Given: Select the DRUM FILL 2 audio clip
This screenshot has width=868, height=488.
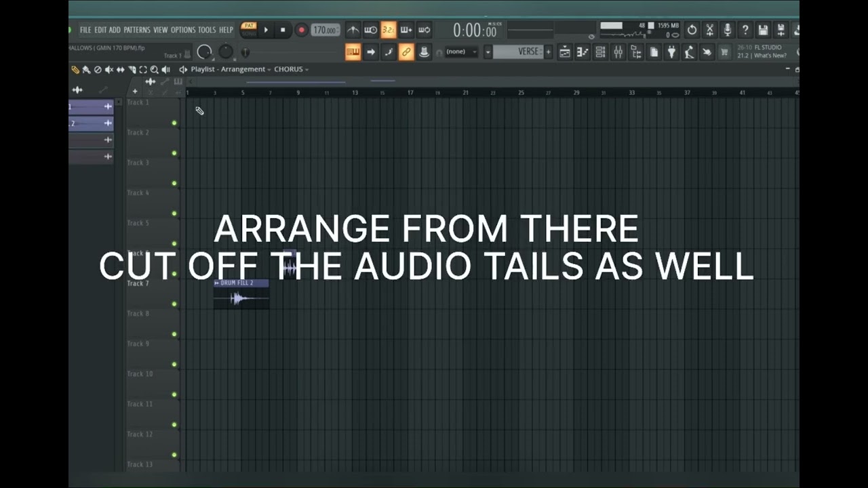Looking at the screenshot, I should 241,293.
